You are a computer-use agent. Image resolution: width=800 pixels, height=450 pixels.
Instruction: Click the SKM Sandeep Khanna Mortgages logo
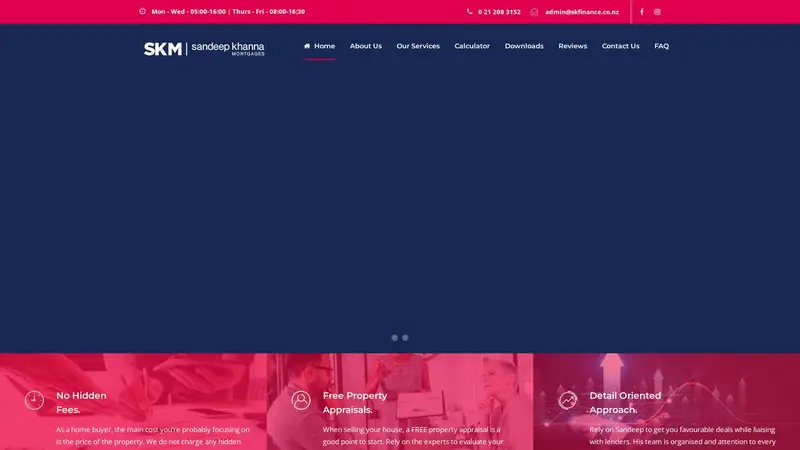point(204,48)
